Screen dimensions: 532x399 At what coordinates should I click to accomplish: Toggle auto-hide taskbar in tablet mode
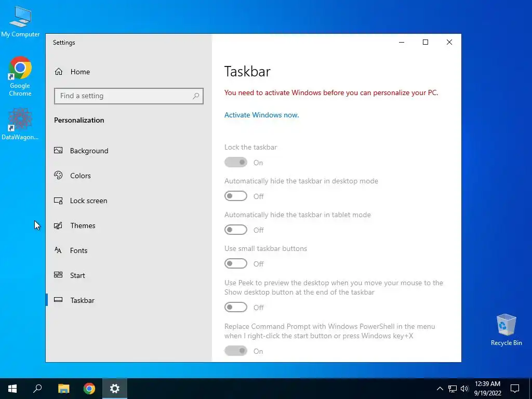click(236, 230)
